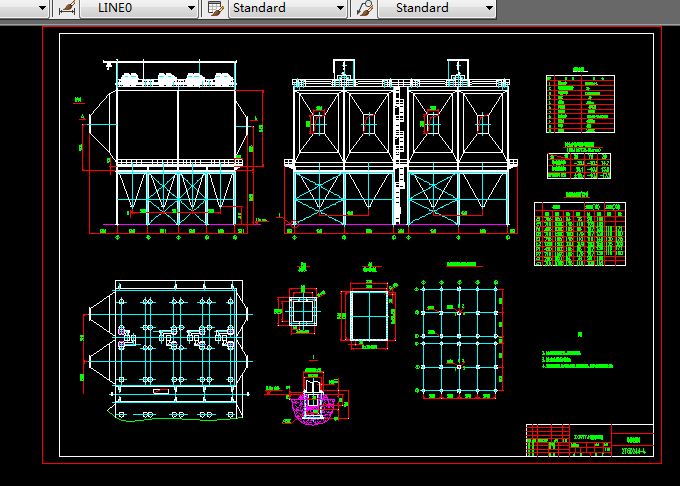Select the large green data table

pyautogui.click(x=579, y=234)
